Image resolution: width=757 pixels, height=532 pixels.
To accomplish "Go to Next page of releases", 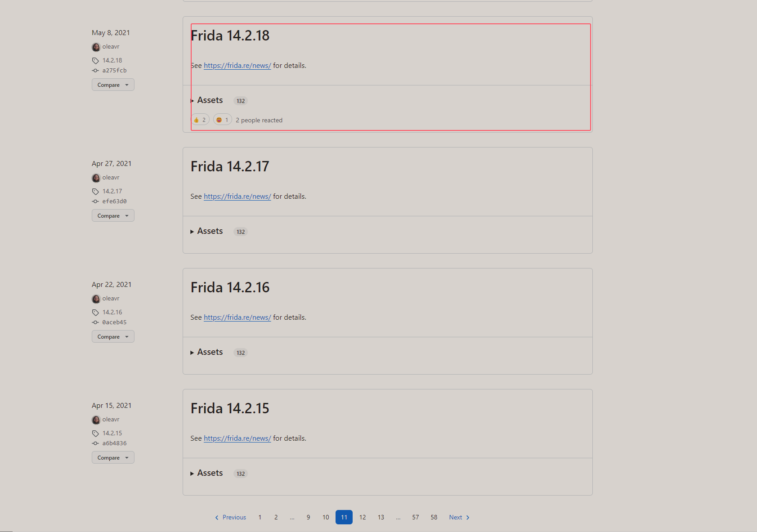I will pos(459,517).
